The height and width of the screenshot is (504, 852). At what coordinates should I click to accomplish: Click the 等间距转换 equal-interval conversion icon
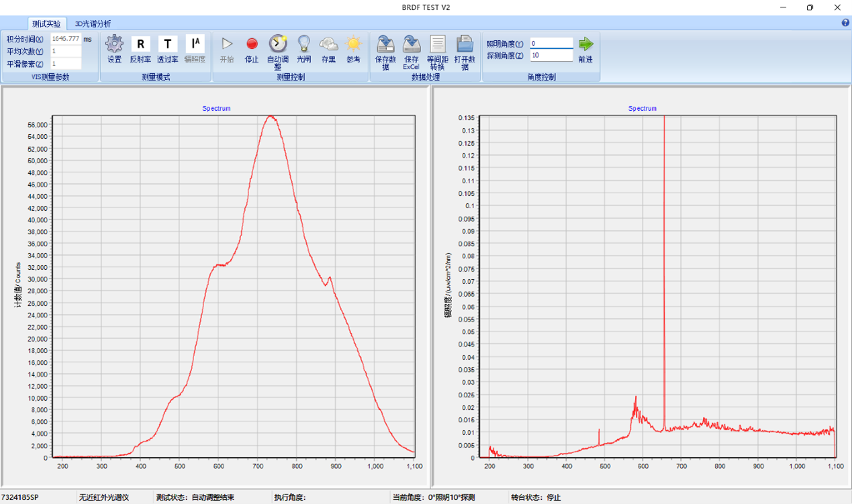tap(438, 44)
